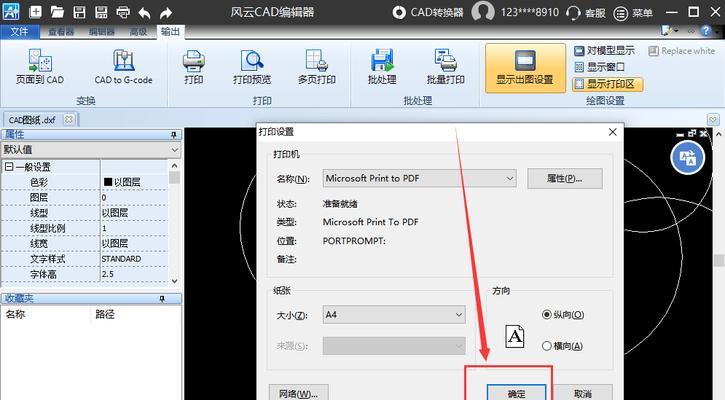Toggle 对模型显示 option

[x=605, y=50]
